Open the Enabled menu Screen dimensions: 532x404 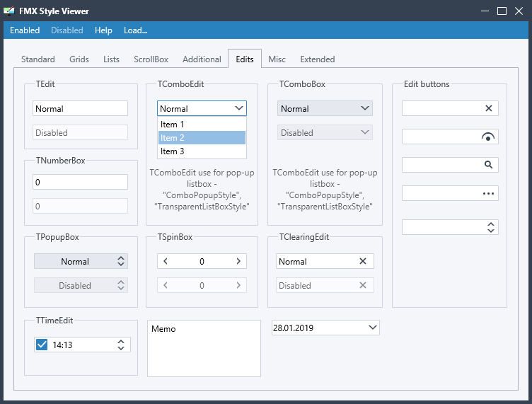click(25, 30)
